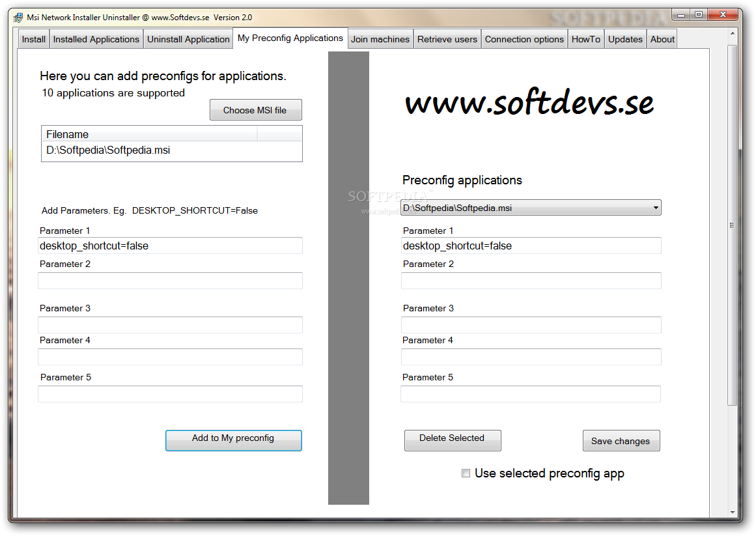Click the Filename column header
This screenshot has width=756, height=536.
150,134
